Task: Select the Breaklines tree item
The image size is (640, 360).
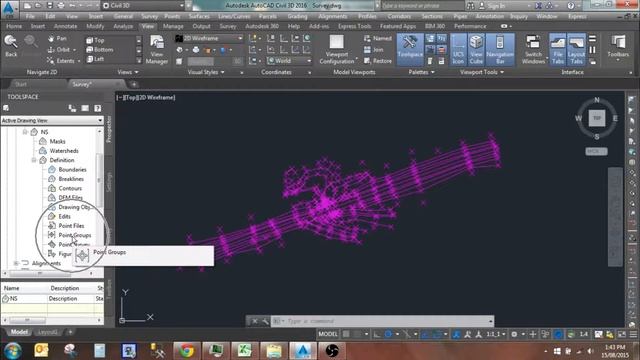Action: coord(71,179)
